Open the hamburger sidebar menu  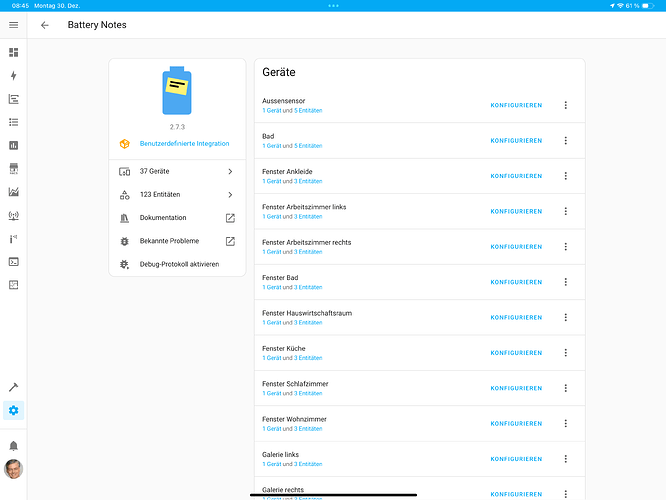point(14,25)
